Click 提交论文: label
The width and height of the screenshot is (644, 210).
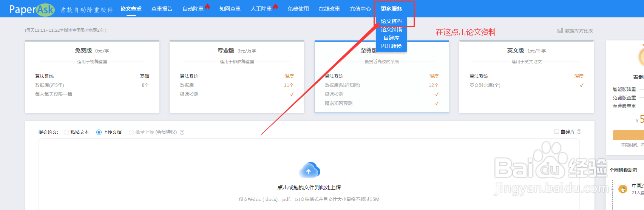48,132
